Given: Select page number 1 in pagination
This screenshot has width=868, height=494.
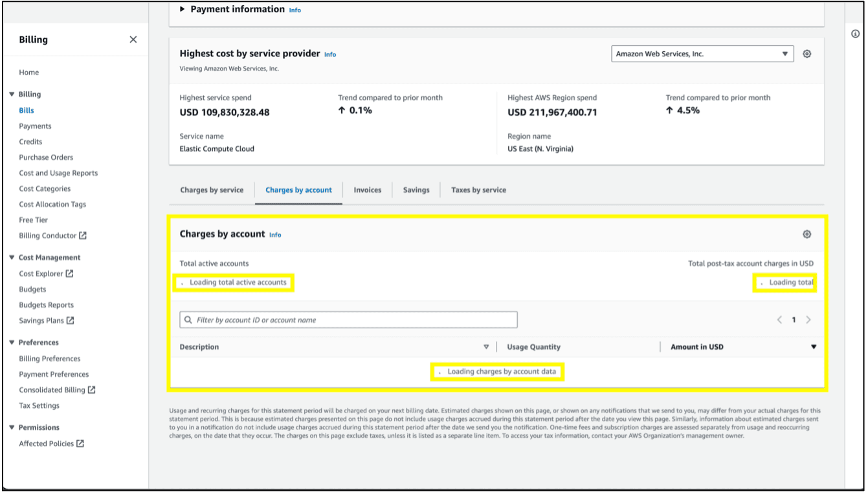Looking at the screenshot, I should (x=794, y=320).
